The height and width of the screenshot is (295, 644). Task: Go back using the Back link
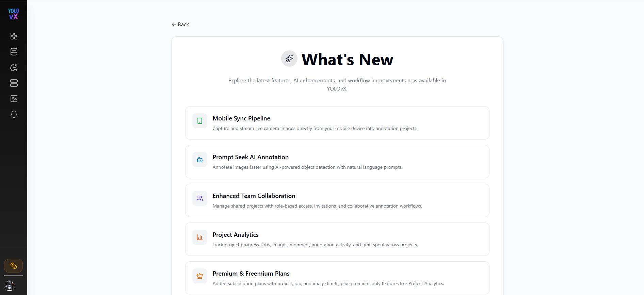point(180,24)
